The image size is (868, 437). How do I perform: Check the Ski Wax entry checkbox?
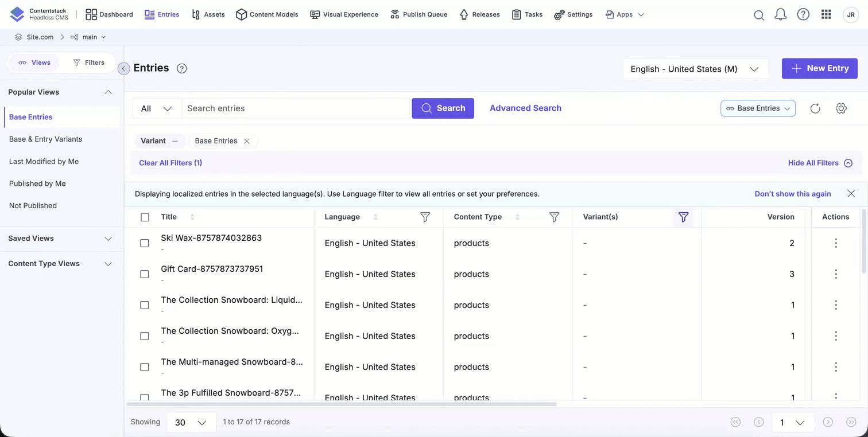[x=145, y=243]
